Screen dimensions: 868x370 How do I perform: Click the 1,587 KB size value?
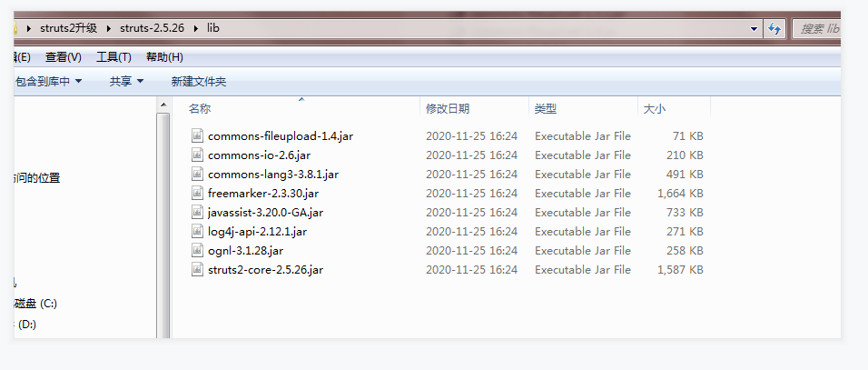tap(680, 270)
